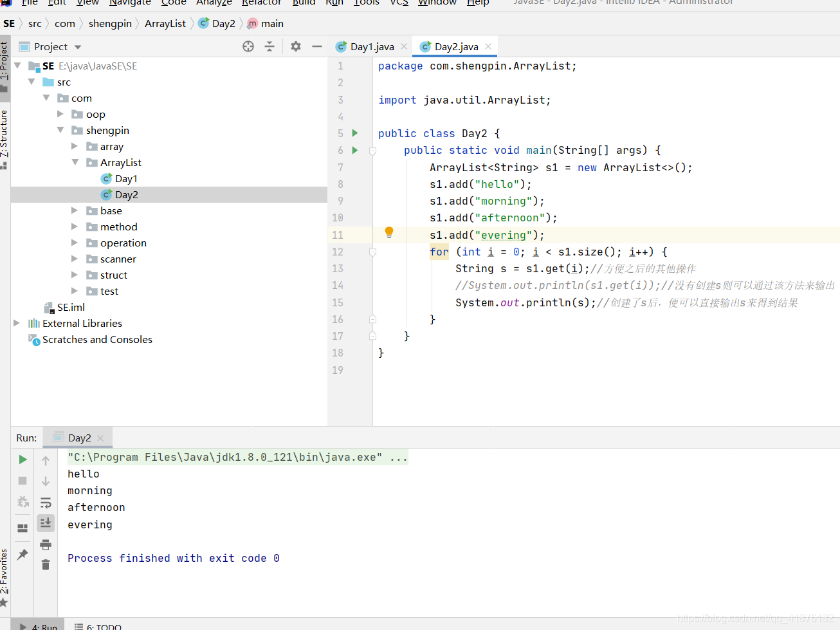Image resolution: width=840 pixels, height=630 pixels.
Task: Click line number 11 in the gutter
Action: coord(338,235)
